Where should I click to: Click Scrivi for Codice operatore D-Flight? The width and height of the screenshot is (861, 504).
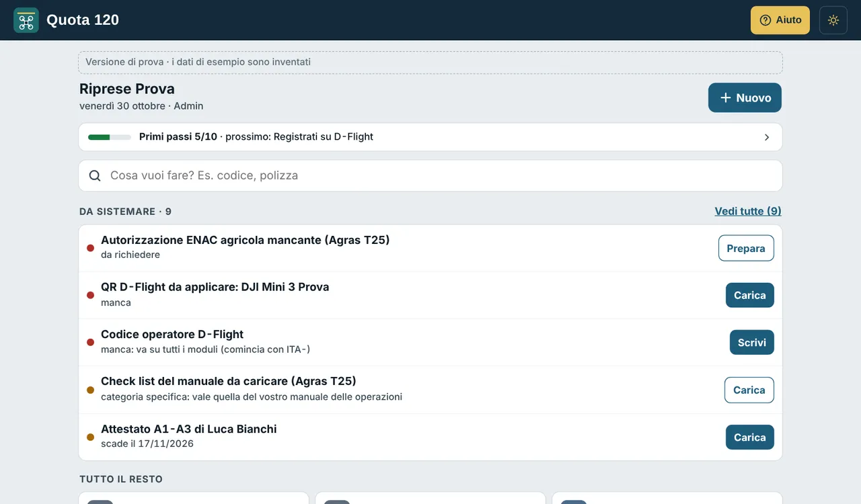pyautogui.click(x=752, y=342)
